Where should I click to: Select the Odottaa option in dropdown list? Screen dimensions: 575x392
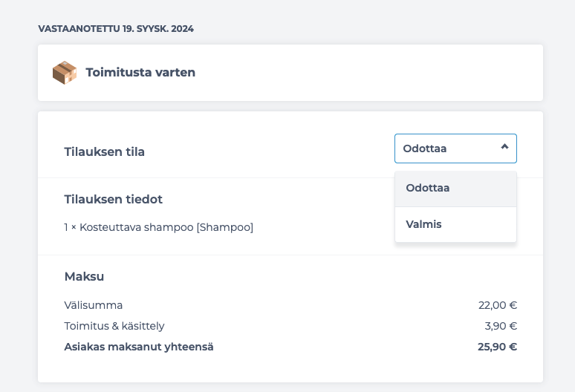[x=455, y=189]
